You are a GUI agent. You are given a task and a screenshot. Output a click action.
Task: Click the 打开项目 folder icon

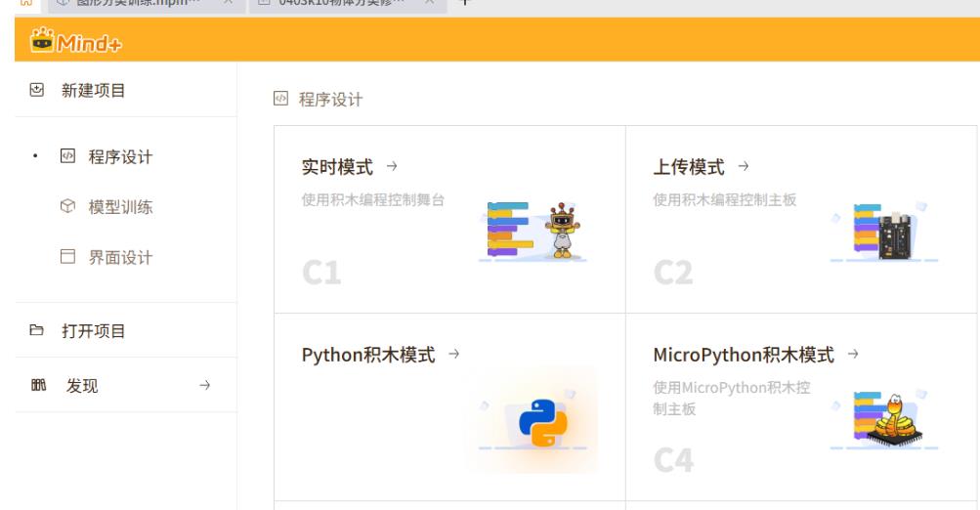coord(37,330)
